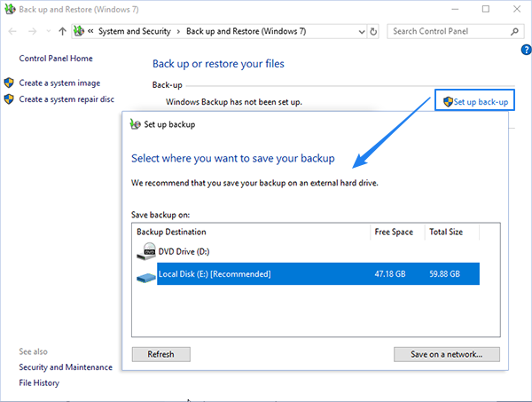
Task: Click the 47.18 GB free space value
Action: click(x=390, y=274)
